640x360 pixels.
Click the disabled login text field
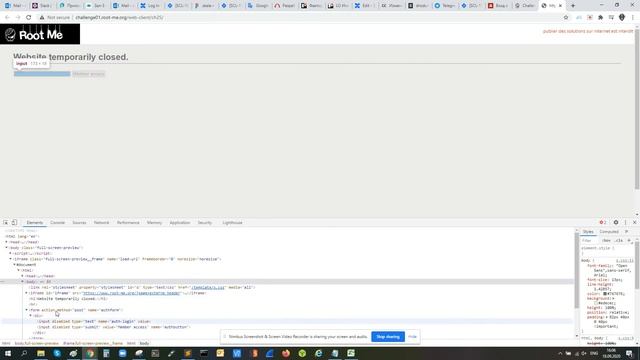[x=42, y=74]
